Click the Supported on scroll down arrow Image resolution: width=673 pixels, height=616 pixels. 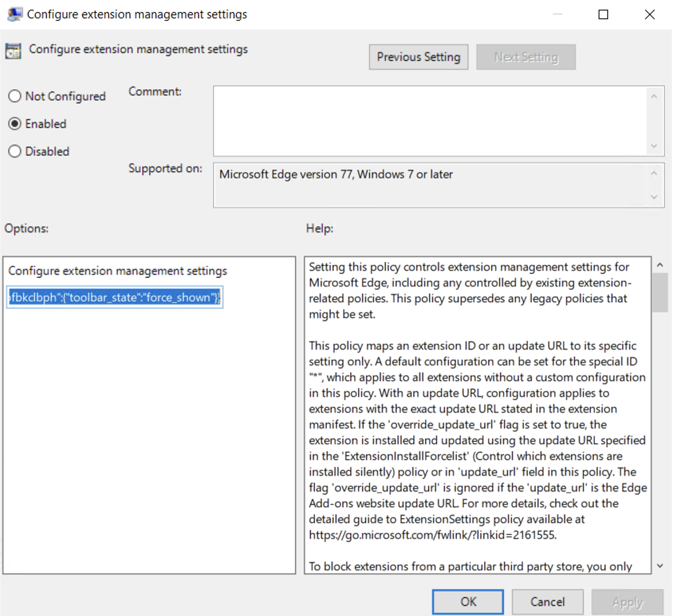[654, 197]
